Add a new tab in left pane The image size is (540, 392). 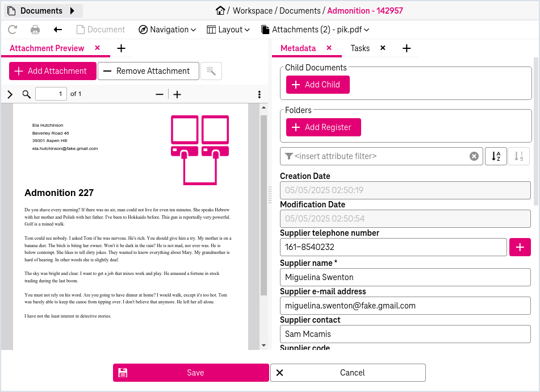pyautogui.click(x=121, y=48)
